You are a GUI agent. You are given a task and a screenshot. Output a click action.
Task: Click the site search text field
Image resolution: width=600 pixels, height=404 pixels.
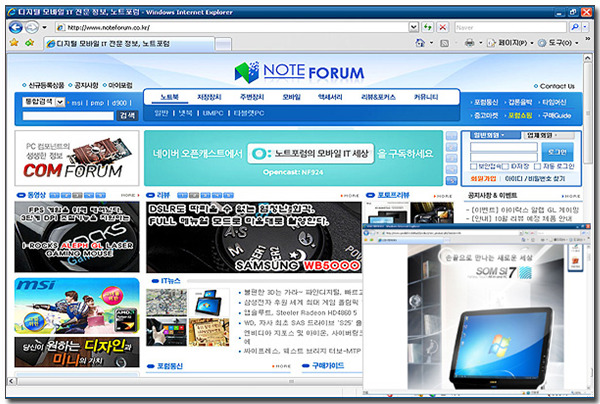[x=68, y=116]
